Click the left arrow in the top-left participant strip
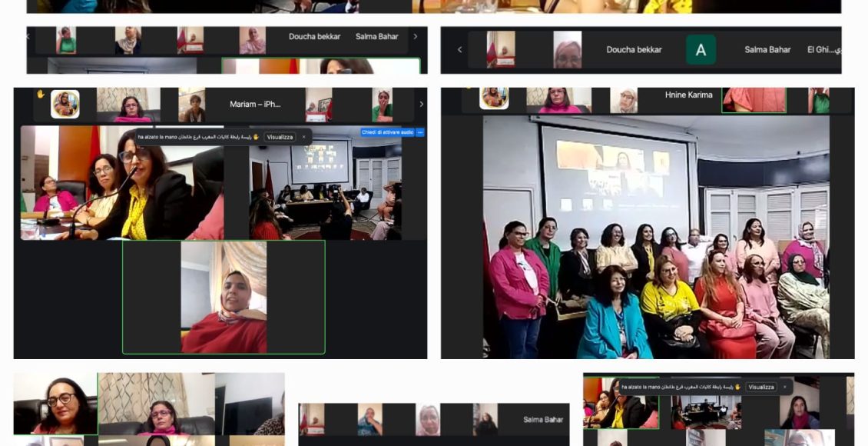Image resolution: width=868 pixels, height=446 pixels. pyautogui.click(x=30, y=36)
